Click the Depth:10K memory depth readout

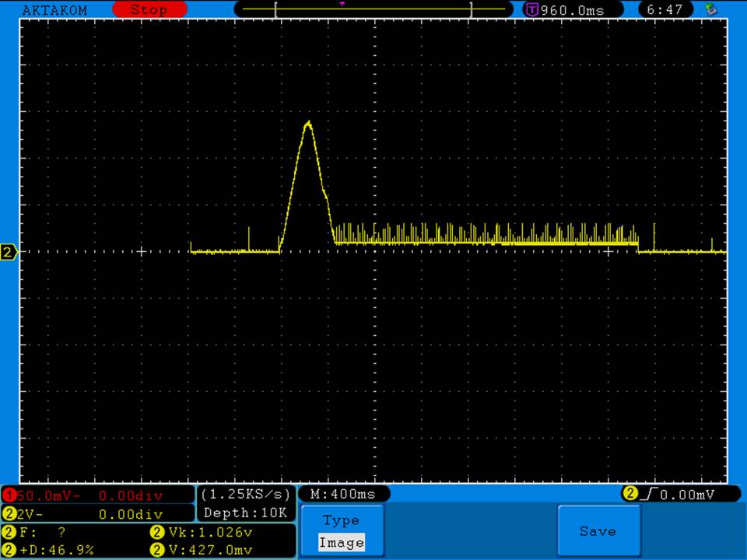pos(245,513)
